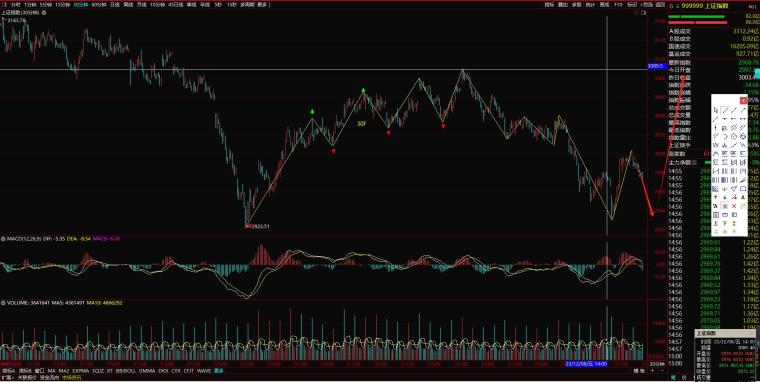Viewport: 760px width, 382px height.
Task: Open the 统计 statistics menu
Action: pyautogui.click(x=590, y=4)
